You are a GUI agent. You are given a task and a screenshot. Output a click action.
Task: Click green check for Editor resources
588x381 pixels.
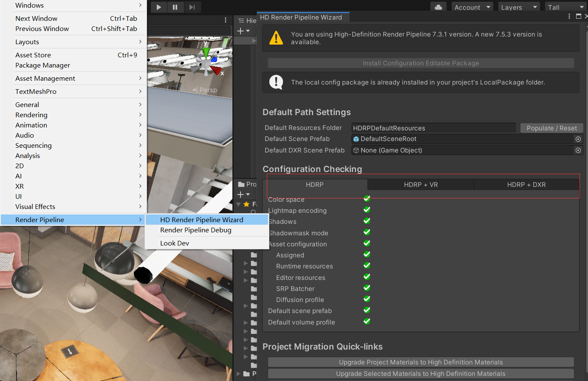tap(367, 277)
